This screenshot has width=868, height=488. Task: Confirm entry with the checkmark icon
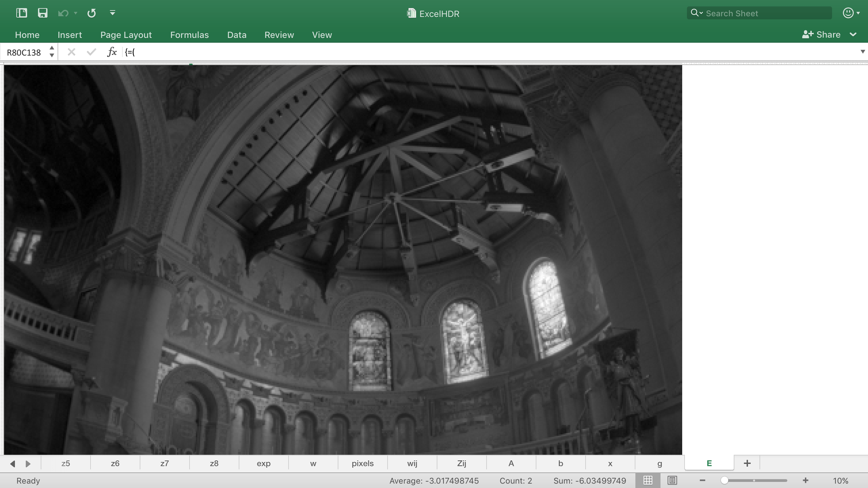pyautogui.click(x=90, y=52)
